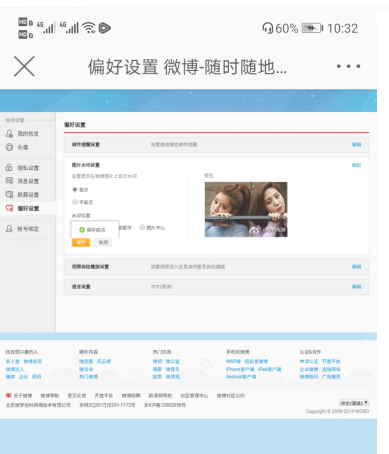This screenshot has height=454, width=389.
Task: Edit the 语言设置 row
Action: [356, 286]
